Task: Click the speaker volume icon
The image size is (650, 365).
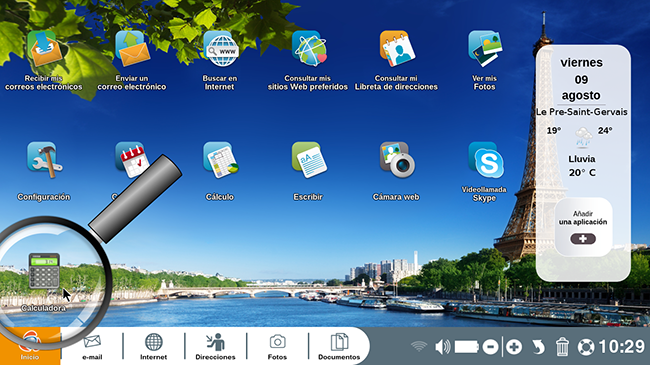Action: coord(442,347)
